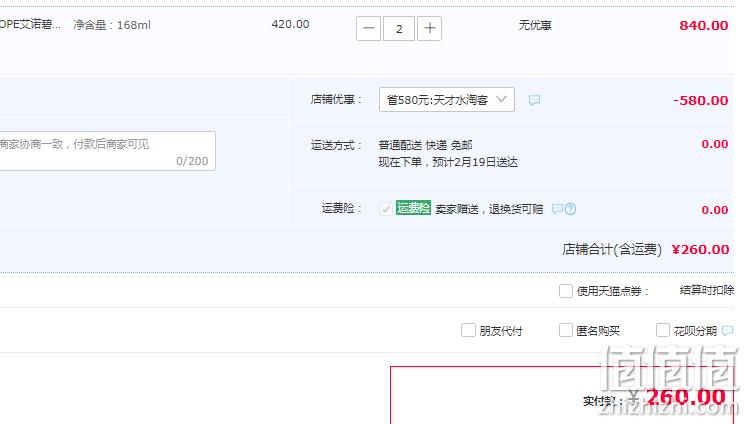Screen dimensions: 748x424
Task: Click the 净含量：168ml specification text
Action: (112, 25)
